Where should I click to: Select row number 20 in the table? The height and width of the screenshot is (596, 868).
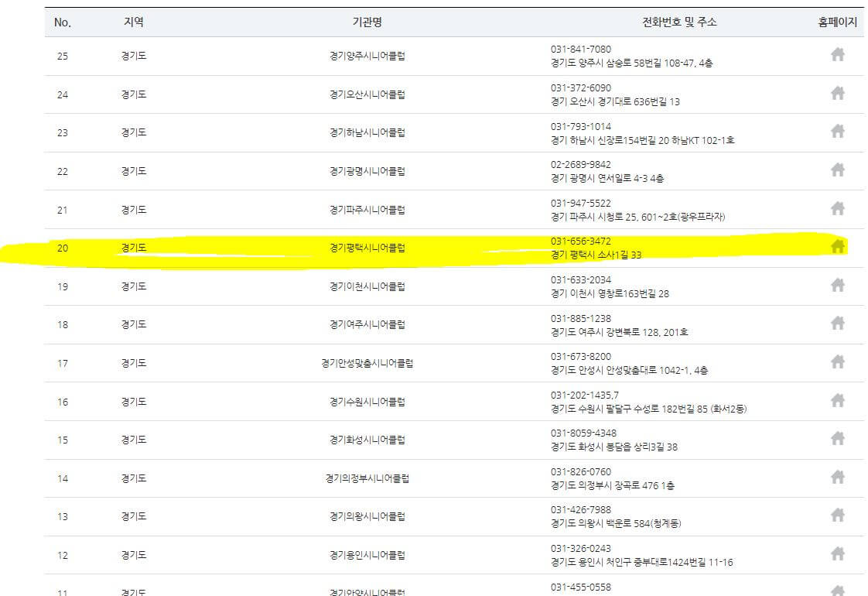[x=63, y=248]
